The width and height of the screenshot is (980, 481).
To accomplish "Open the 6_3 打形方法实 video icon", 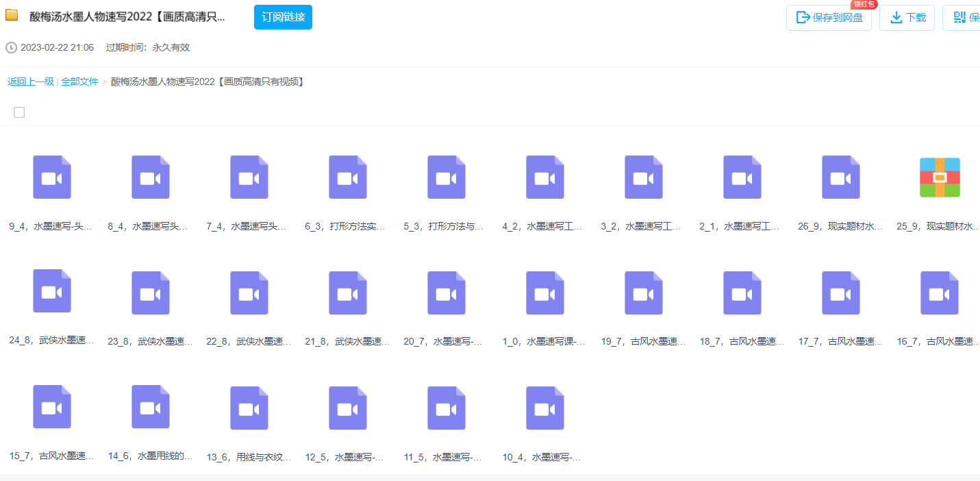I will click(x=348, y=177).
